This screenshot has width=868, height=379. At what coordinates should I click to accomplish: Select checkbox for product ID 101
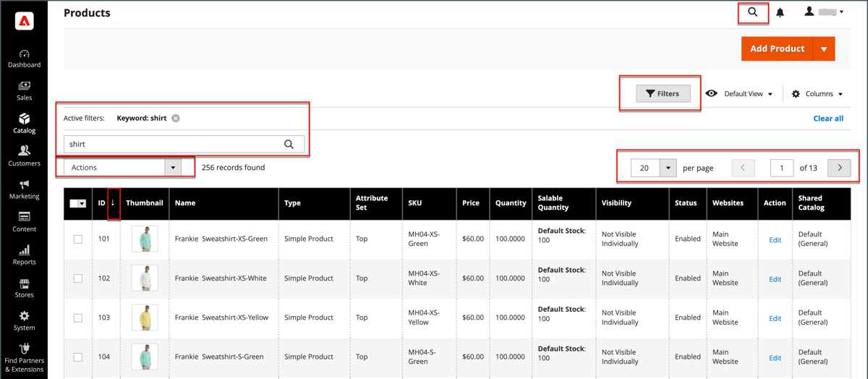coord(78,239)
